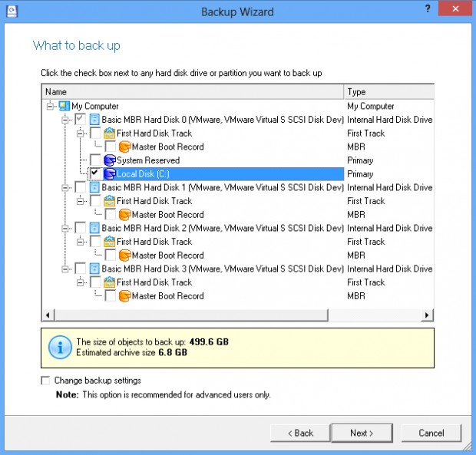Screen dimensions: 476x455
Task: Click the System Reserved partition icon
Action: [x=109, y=160]
